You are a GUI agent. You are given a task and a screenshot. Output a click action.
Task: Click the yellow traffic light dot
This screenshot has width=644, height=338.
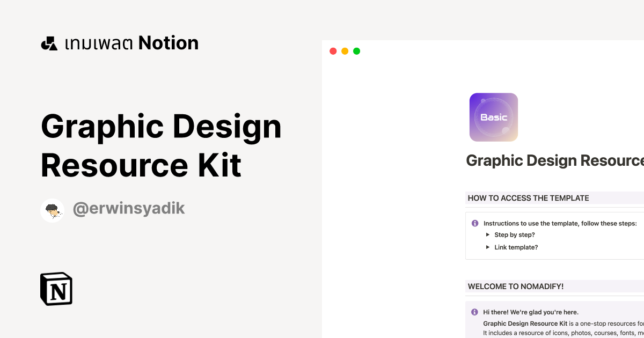click(x=345, y=50)
